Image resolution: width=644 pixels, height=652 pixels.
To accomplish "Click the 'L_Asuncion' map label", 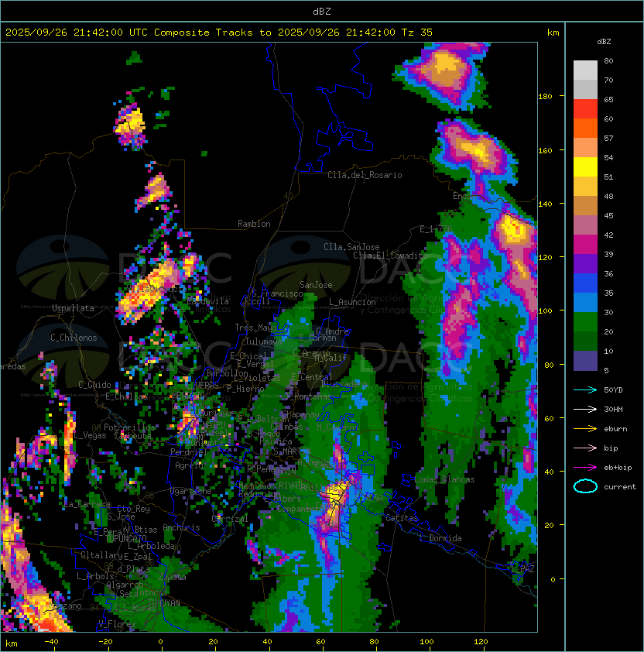I will (x=352, y=302).
